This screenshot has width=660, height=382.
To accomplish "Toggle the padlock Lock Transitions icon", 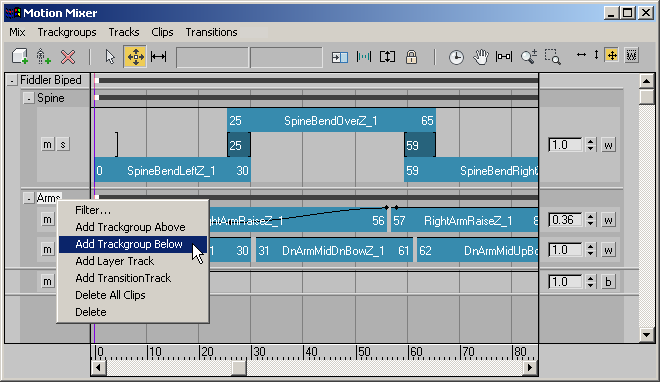I will point(411,56).
